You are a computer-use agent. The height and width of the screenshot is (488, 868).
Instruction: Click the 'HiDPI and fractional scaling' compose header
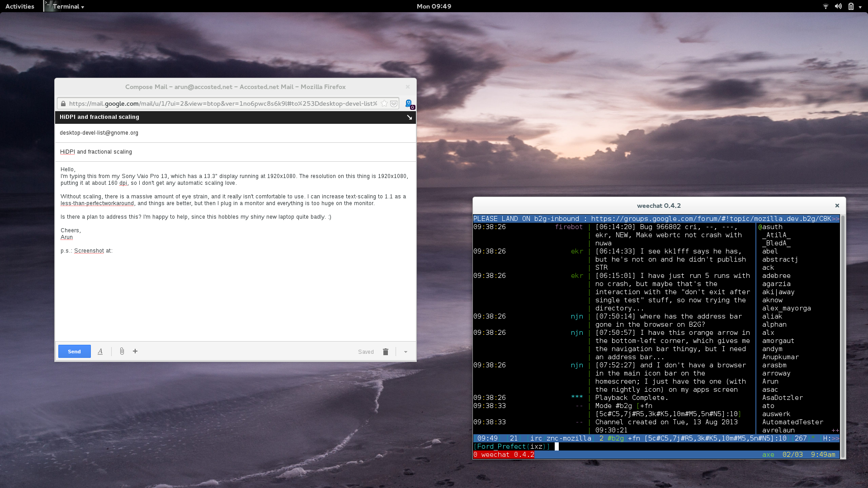click(99, 117)
